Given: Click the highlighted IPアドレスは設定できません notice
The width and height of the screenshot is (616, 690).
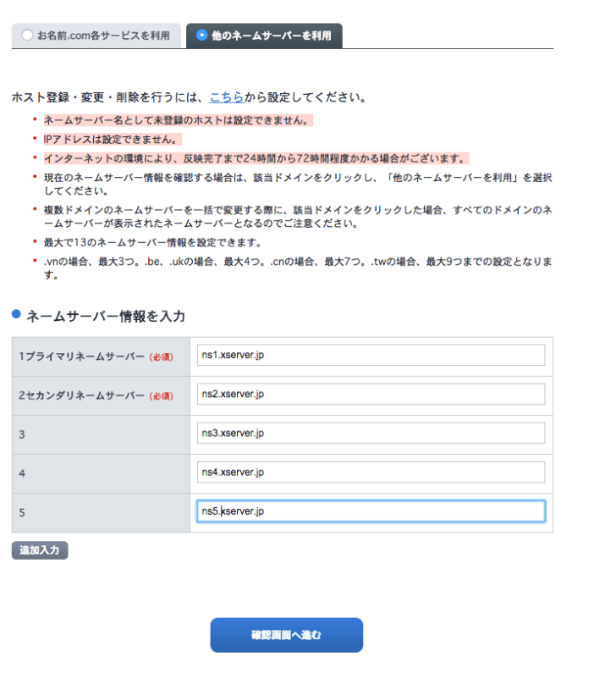Looking at the screenshot, I should pyautogui.click(x=113, y=140).
